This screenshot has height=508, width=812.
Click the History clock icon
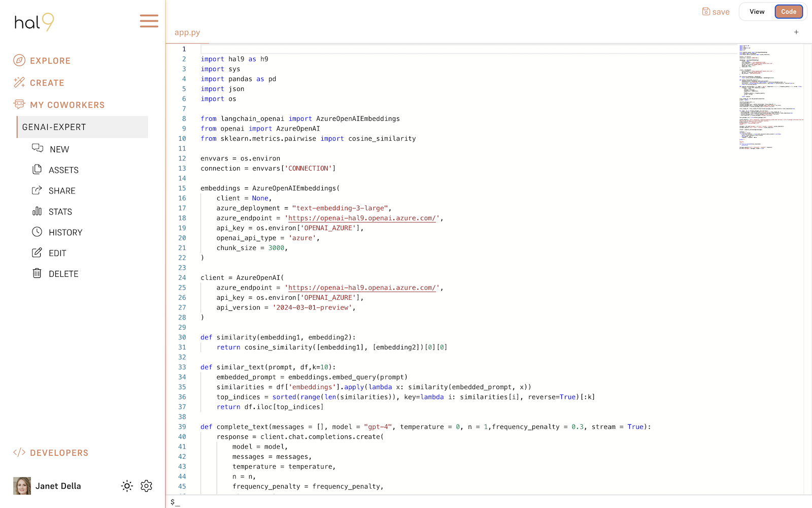tap(37, 232)
